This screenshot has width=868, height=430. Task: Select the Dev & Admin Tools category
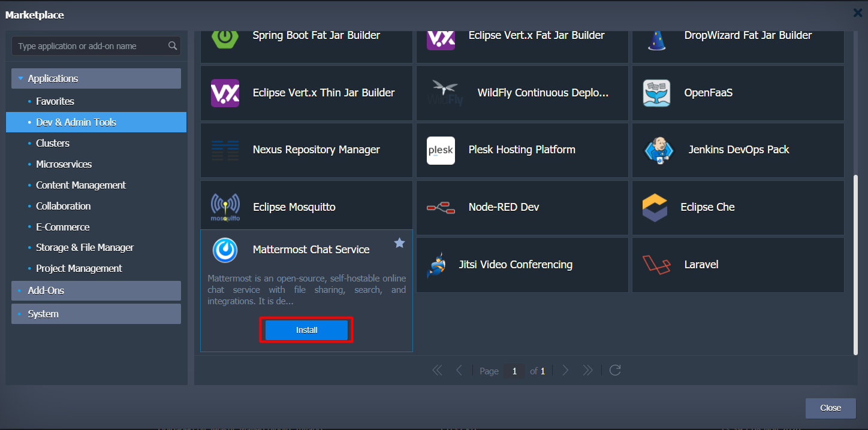(96, 122)
